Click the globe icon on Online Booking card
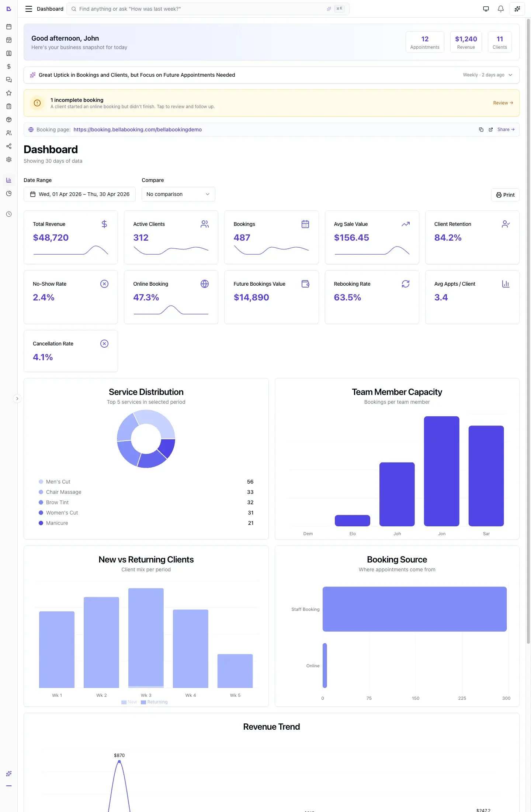The width and height of the screenshot is (531, 812). coord(205,284)
